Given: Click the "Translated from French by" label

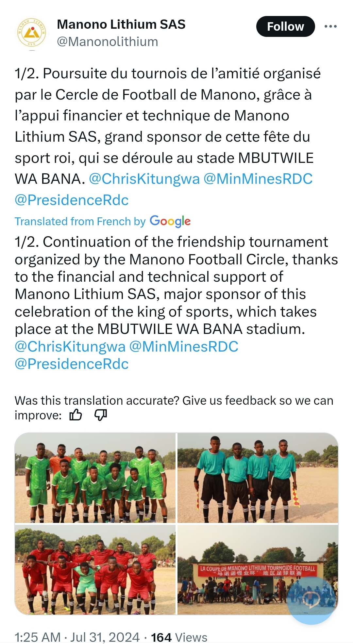Looking at the screenshot, I should click(x=80, y=221).
